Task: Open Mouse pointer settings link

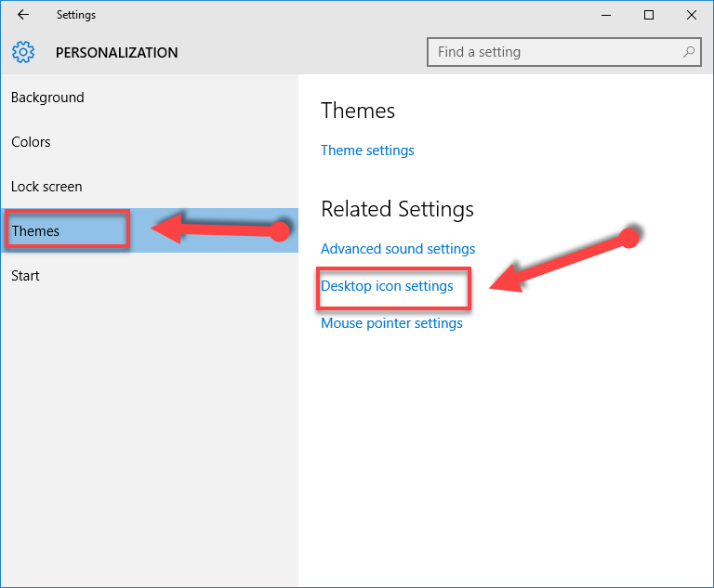Action: tap(391, 323)
